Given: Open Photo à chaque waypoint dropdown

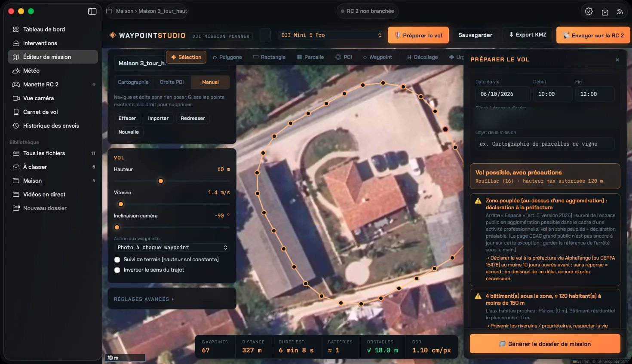Looking at the screenshot, I should coord(172,248).
